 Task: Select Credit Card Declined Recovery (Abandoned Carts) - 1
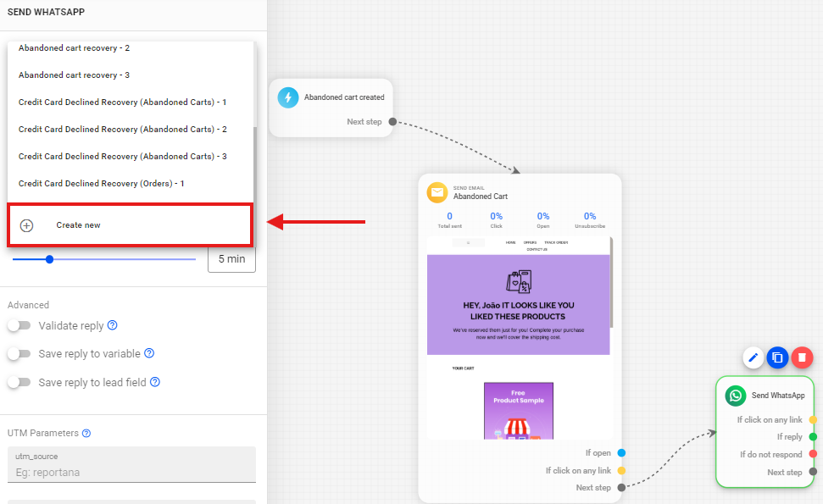(x=122, y=102)
